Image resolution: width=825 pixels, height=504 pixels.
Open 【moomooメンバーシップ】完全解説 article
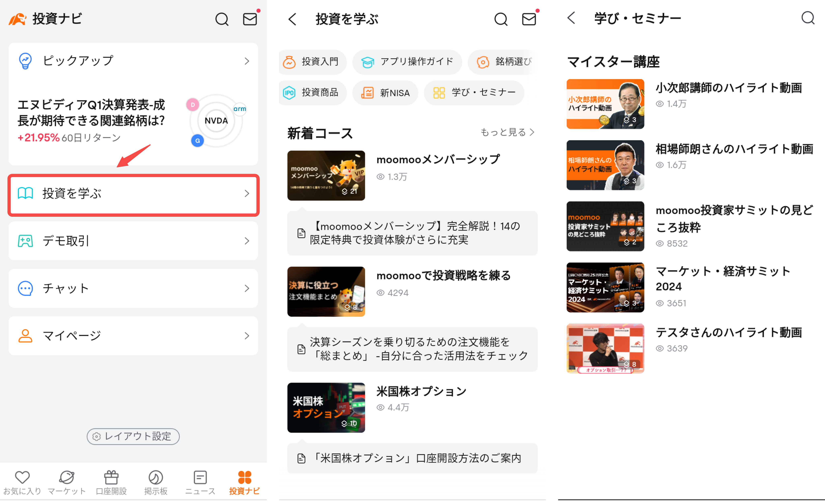[412, 233]
